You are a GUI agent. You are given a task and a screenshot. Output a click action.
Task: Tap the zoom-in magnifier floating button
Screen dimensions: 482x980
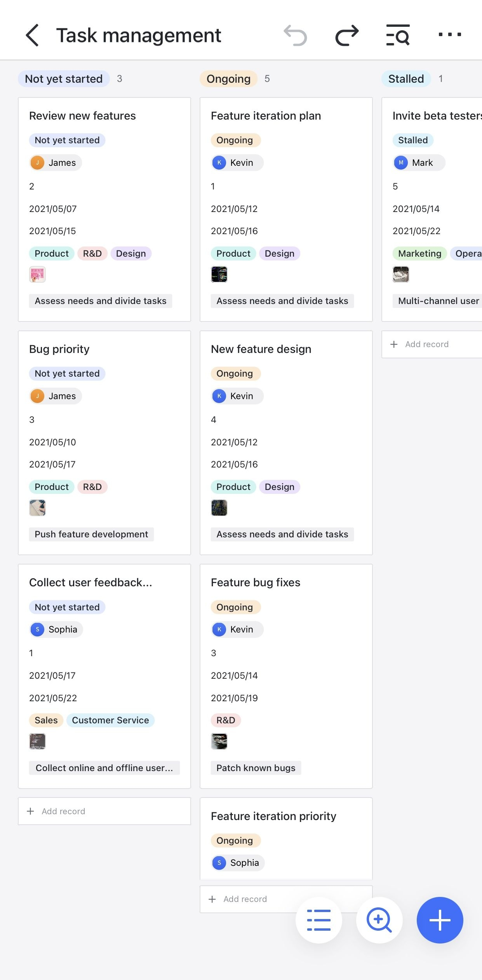point(379,920)
